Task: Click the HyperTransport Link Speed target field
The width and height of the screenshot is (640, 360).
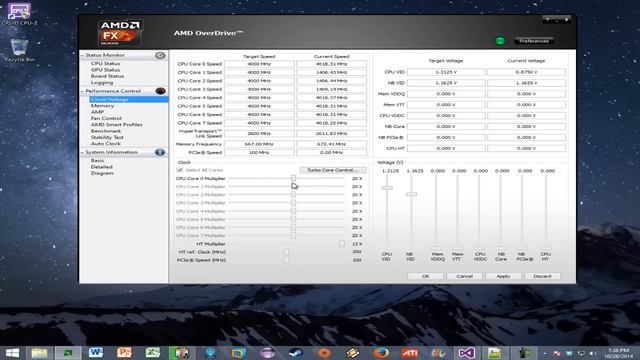Action: [x=259, y=133]
